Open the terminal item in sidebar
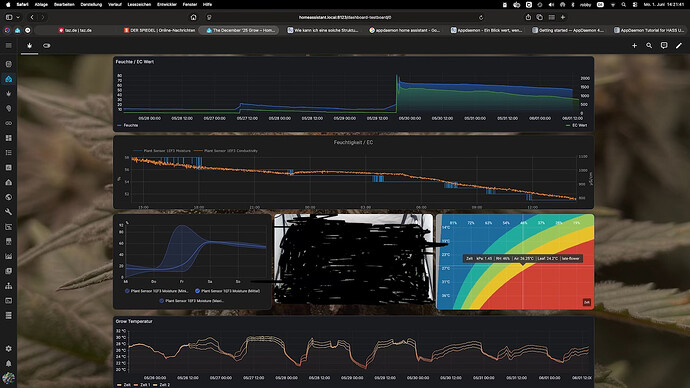The image size is (690, 388). pos(8,300)
